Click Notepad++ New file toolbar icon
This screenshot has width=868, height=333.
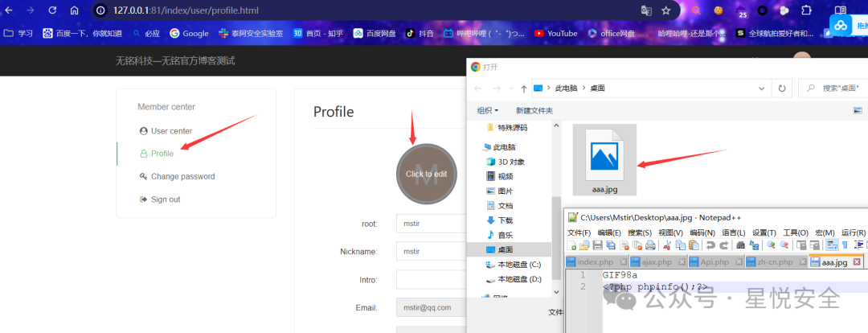coord(572,245)
